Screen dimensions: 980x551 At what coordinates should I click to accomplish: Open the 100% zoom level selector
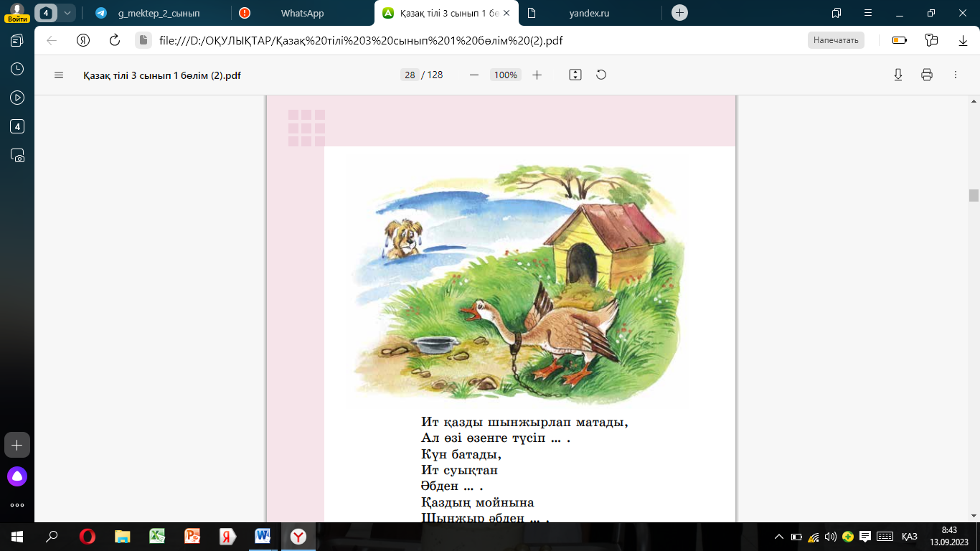506,75
